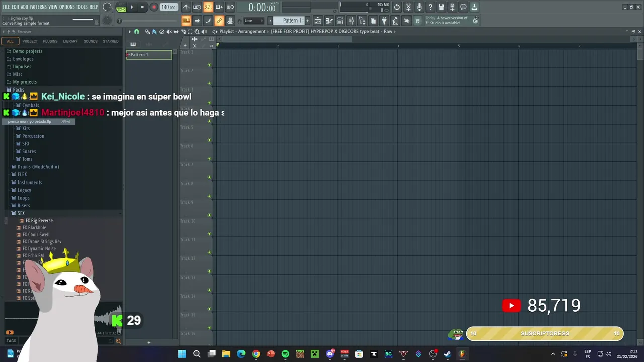Open the Mixer view icon
Image resolution: width=644 pixels, height=362 pixels.
coord(351,21)
